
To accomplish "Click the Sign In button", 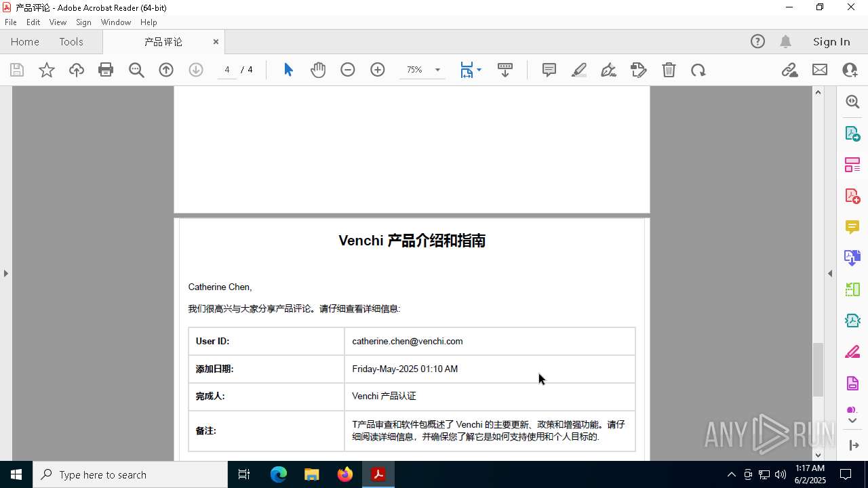I will (831, 41).
